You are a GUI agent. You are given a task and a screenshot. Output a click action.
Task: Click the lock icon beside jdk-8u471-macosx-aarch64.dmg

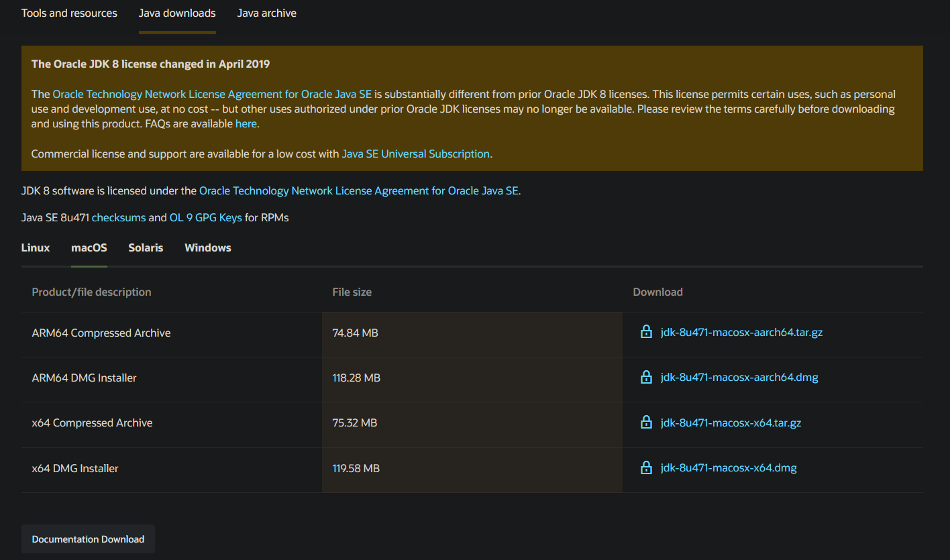pyautogui.click(x=646, y=377)
